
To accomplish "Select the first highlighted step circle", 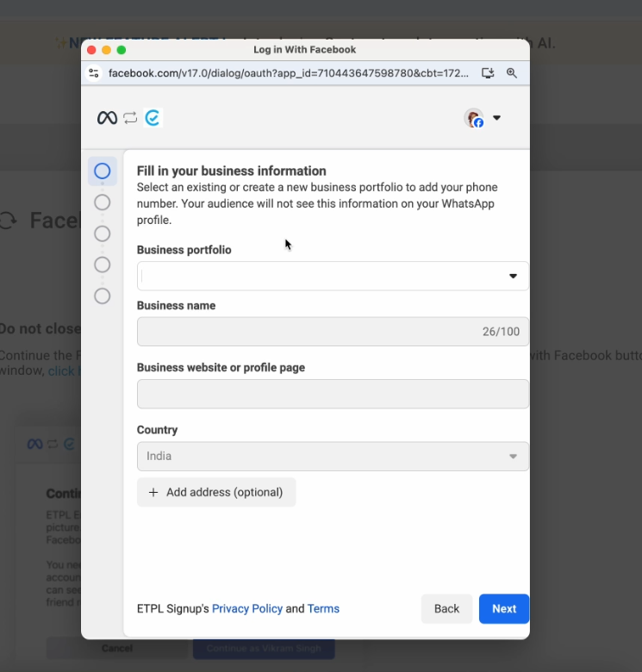I will tap(102, 171).
